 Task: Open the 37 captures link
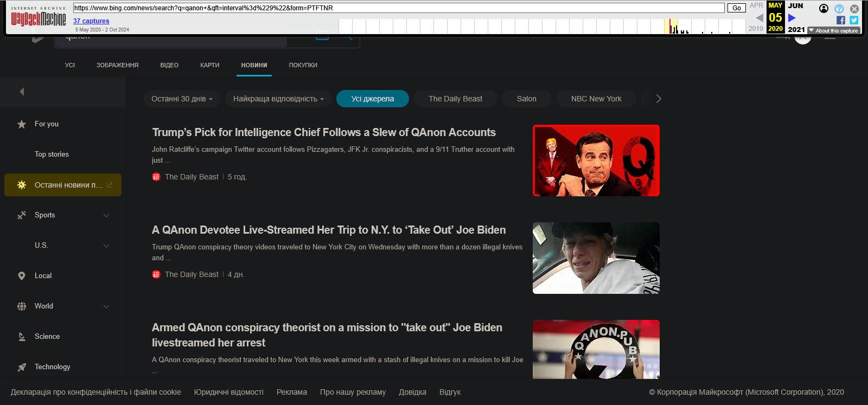pyautogui.click(x=91, y=21)
